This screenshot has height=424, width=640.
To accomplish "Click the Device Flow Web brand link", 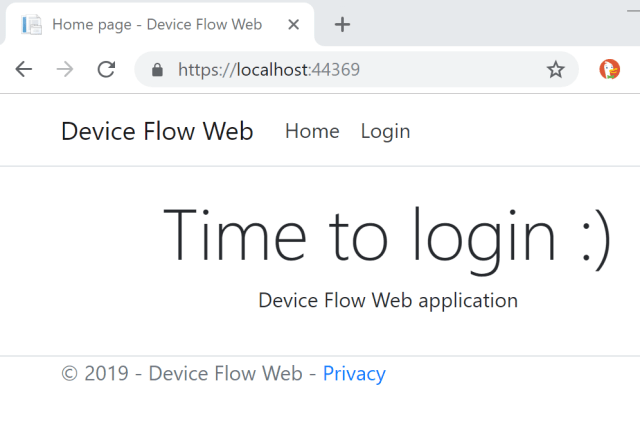I will point(157,131).
